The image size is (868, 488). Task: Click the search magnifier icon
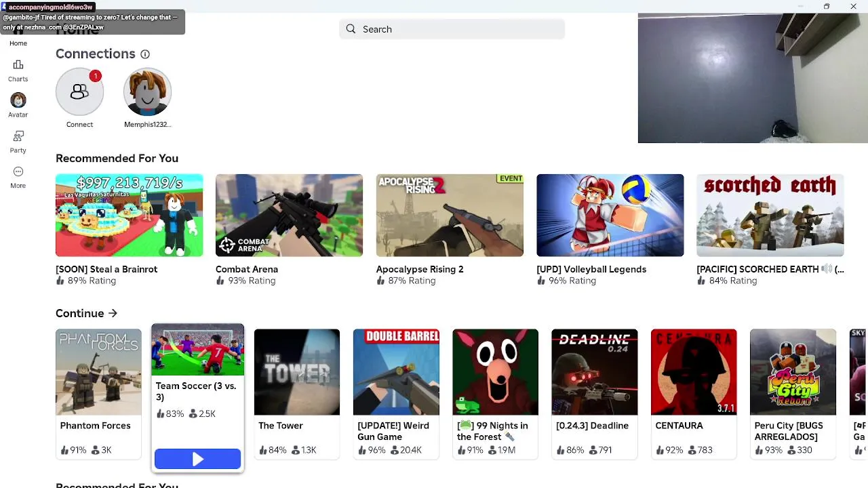351,29
